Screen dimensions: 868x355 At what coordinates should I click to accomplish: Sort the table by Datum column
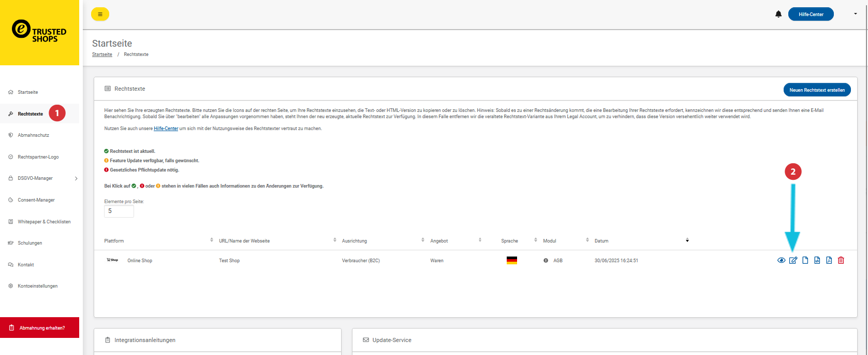(687, 240)
